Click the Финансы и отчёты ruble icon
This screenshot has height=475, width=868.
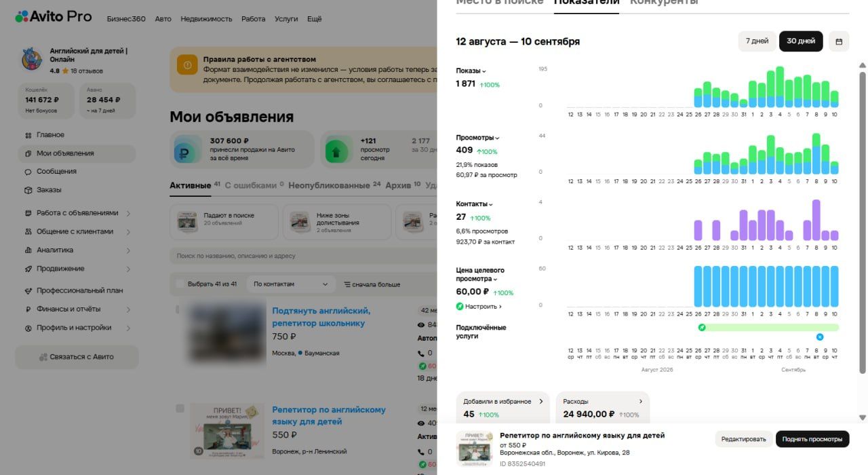click(28, 309)
